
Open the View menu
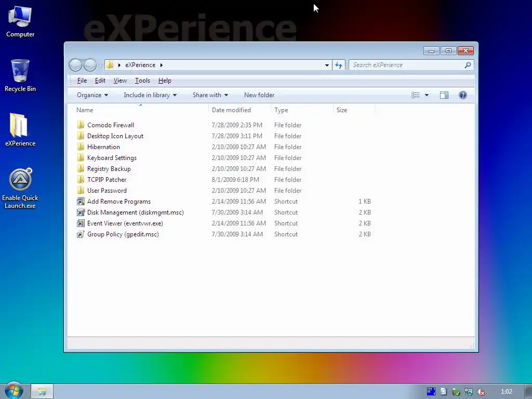click(120, 81)
